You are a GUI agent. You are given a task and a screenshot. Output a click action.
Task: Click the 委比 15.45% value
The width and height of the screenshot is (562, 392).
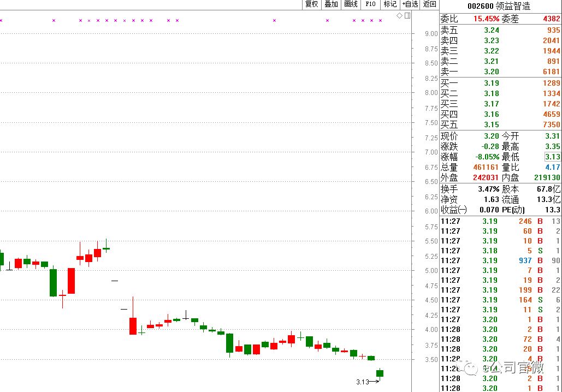(486, 19)
